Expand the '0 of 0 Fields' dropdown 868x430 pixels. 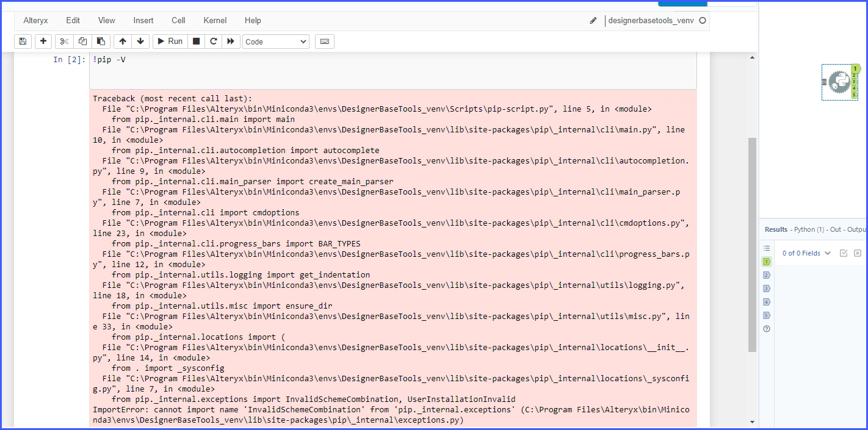pos(806,253)
